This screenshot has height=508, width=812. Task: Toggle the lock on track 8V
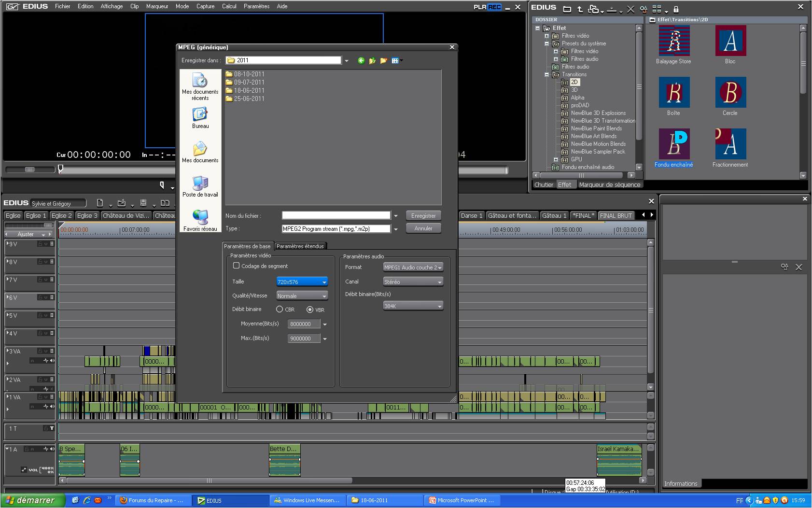click(x=41, y=262)
